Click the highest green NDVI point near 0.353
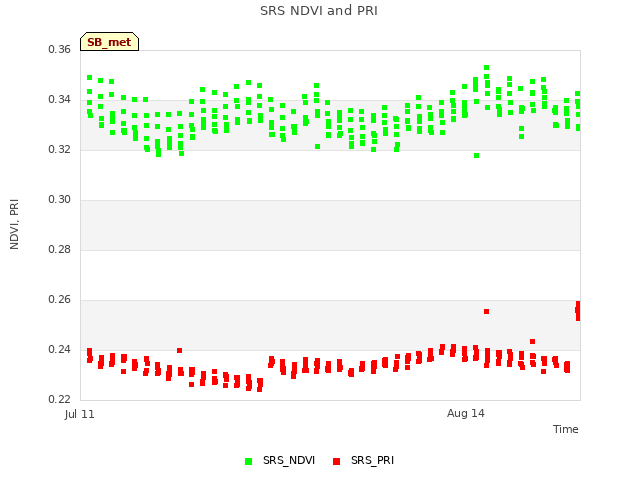 pyautogui.click(x=486, y=68)
